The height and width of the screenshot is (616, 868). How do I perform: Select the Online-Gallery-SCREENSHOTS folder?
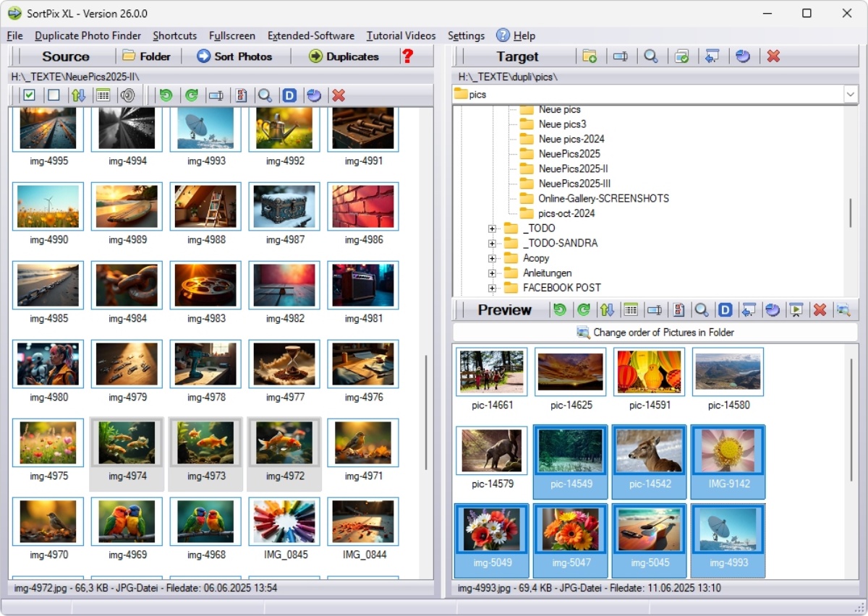pyautogui.click(x=603, y=198)
